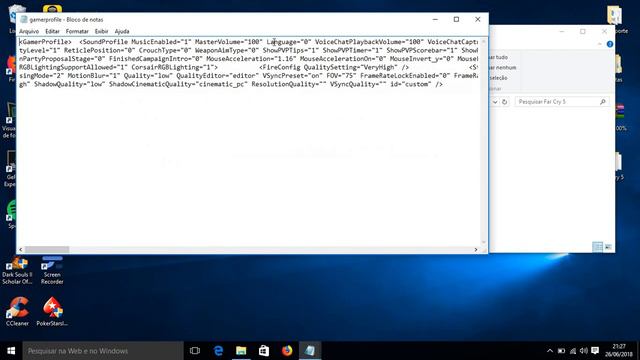The width and height of the screenshot is (640, 360).
Task: Click the text MasterVolume="100"
Action: point(229,42)
